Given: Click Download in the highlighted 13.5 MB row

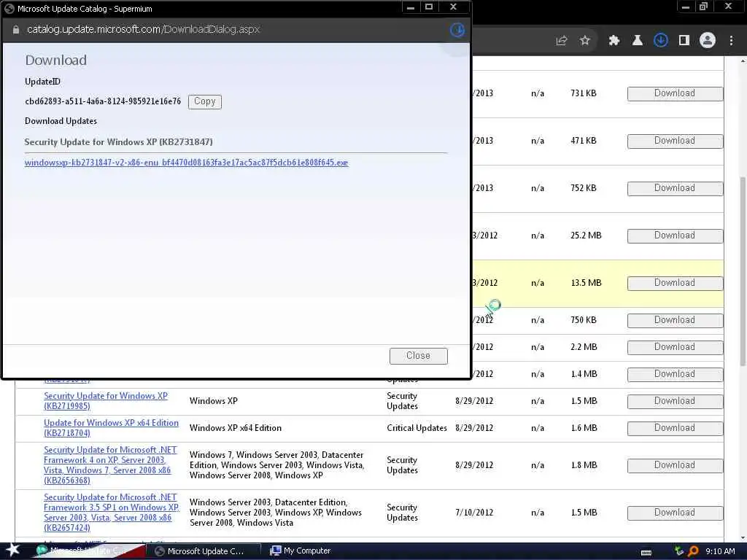Looking at the screenshot, I should tap(675, 283).
